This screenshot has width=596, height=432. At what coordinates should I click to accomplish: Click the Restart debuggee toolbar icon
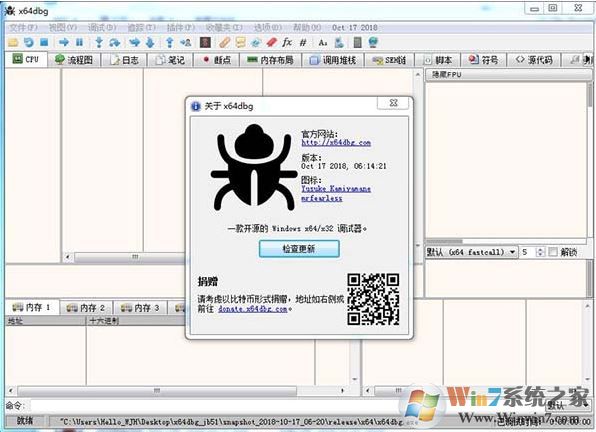coord(29,43)
